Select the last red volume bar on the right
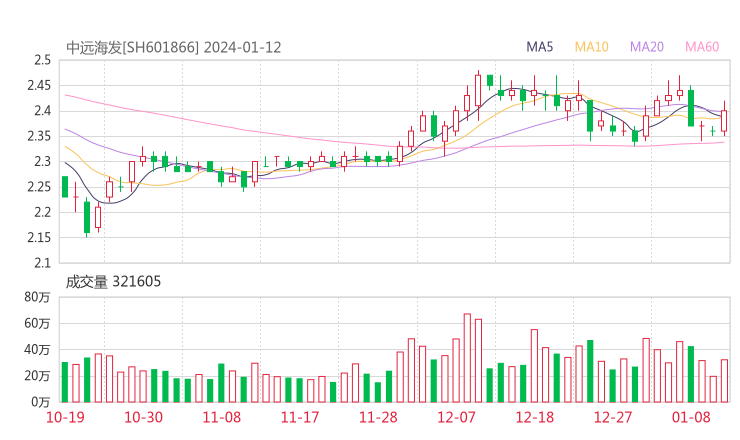This screenshot has width=740, height=440. [724, 381]
